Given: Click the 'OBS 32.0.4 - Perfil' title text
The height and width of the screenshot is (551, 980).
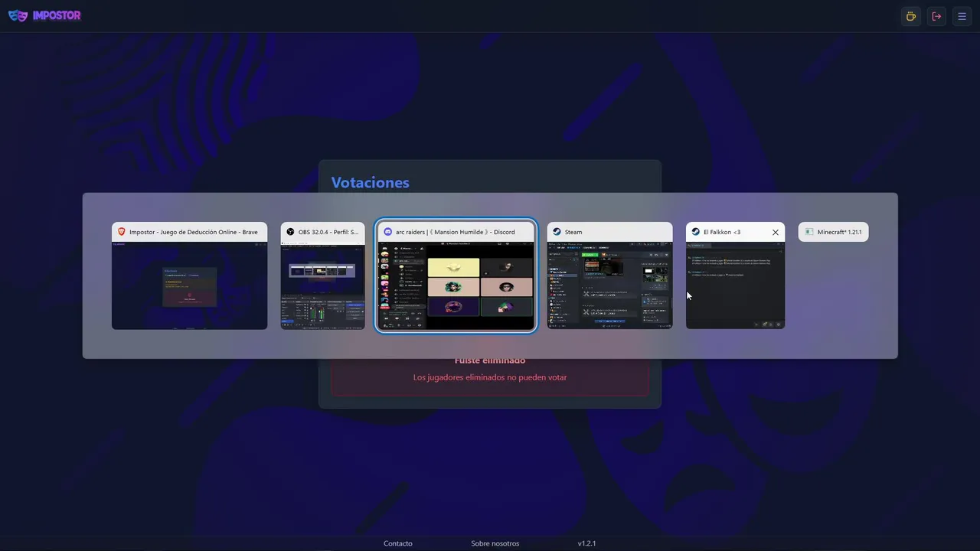Looking at the screenshot, I should point(328,232).
